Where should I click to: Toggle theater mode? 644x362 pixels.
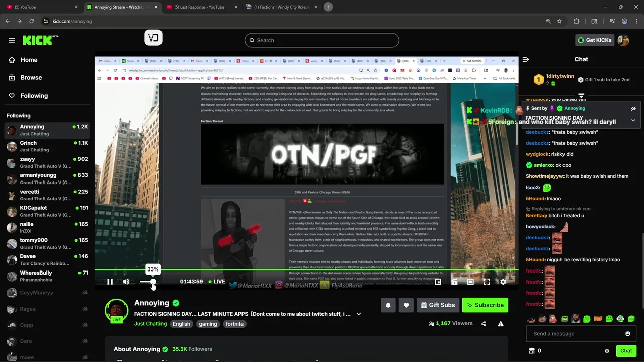tap(470, 282)
